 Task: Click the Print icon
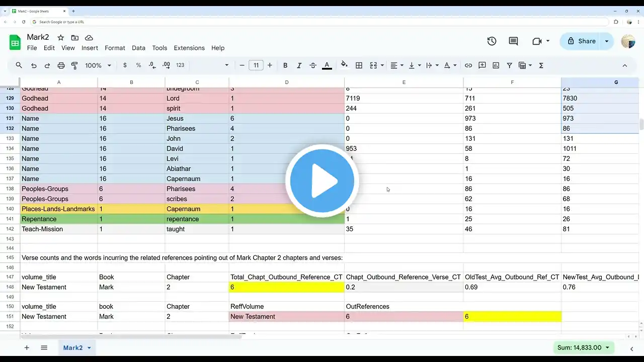point(61,65)
